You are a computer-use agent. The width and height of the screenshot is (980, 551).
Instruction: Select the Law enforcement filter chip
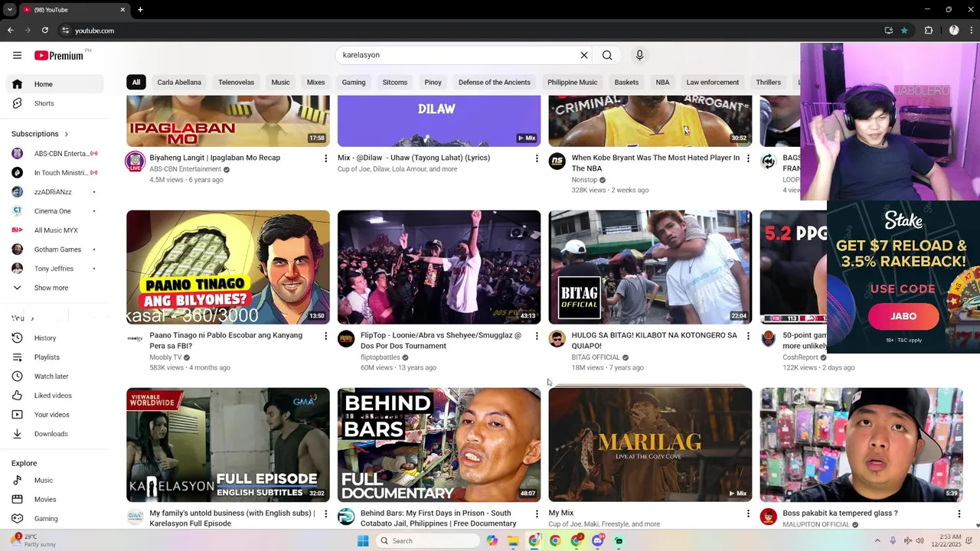[x=712, y=83]
